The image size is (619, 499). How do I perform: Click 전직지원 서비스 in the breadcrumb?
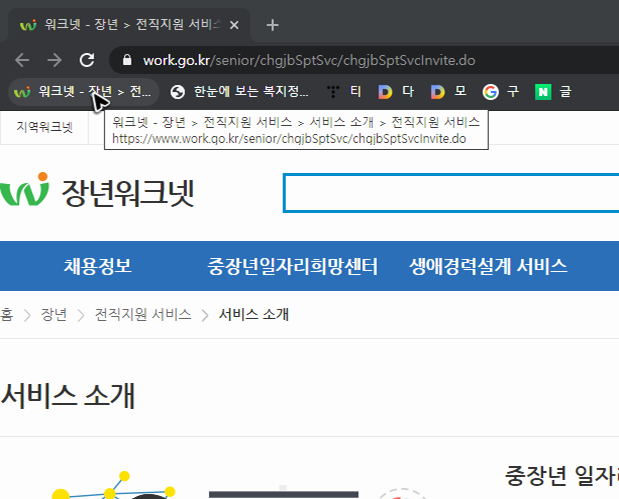coord(143,315)
